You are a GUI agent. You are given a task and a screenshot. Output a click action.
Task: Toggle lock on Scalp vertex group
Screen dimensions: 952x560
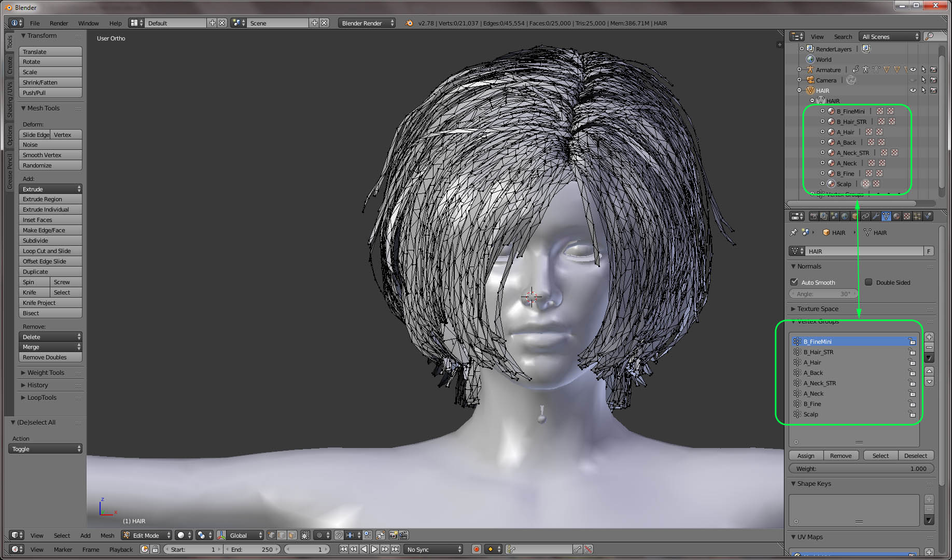click(912, 414)
